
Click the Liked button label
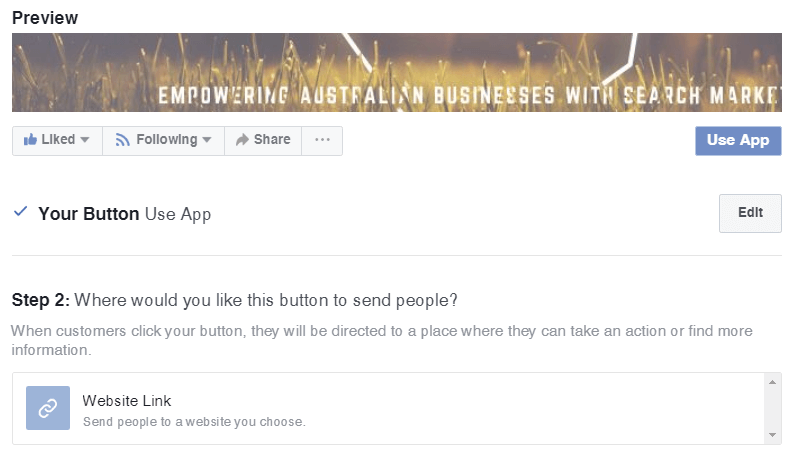58,139
